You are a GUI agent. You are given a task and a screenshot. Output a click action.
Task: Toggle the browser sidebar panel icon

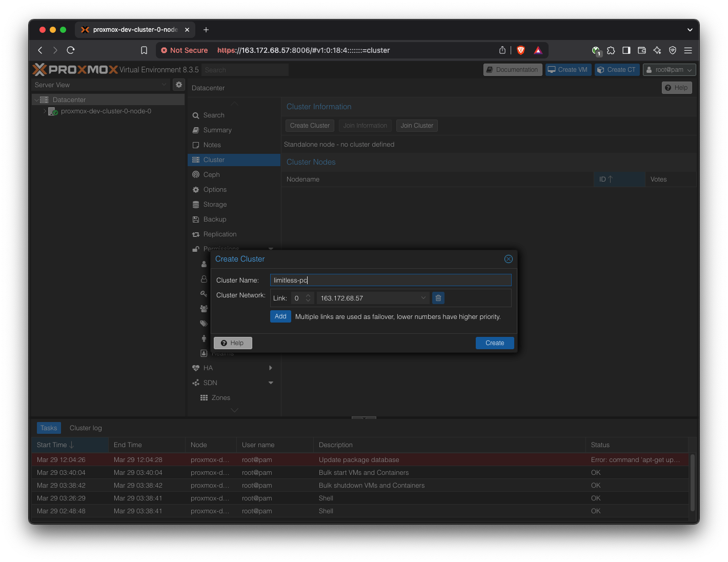coord(626,50)
